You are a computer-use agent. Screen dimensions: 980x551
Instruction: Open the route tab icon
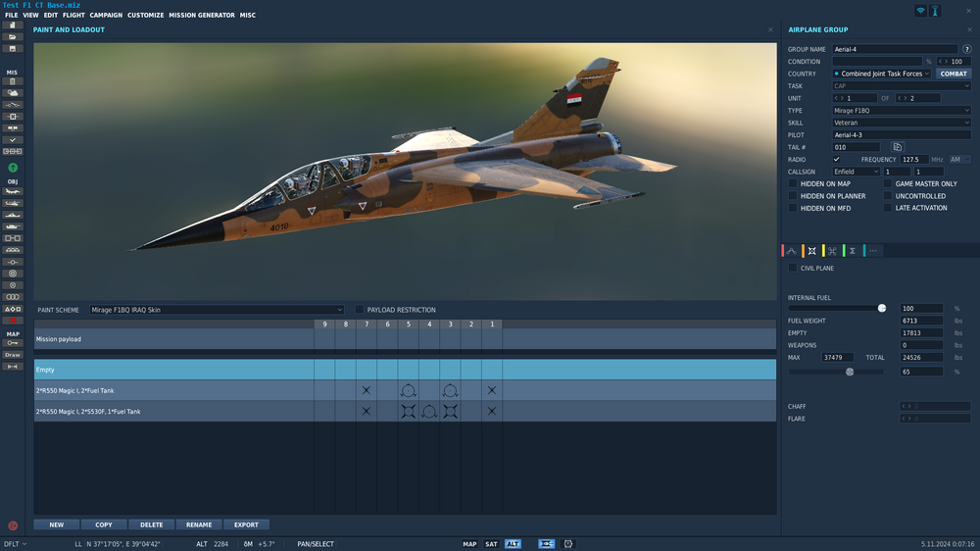pyautogui.click(x=792, y=251)
